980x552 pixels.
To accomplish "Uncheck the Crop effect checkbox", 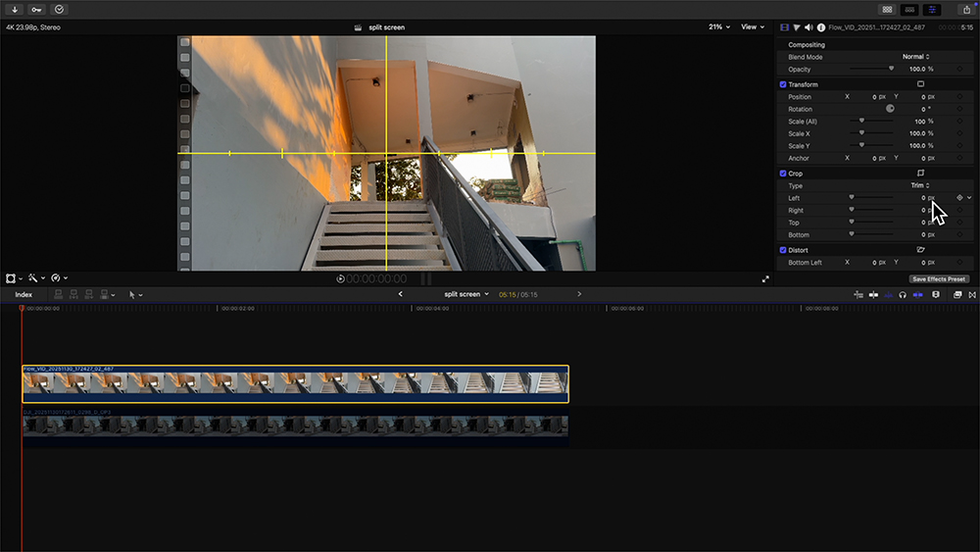I will [x=782, y=174].
